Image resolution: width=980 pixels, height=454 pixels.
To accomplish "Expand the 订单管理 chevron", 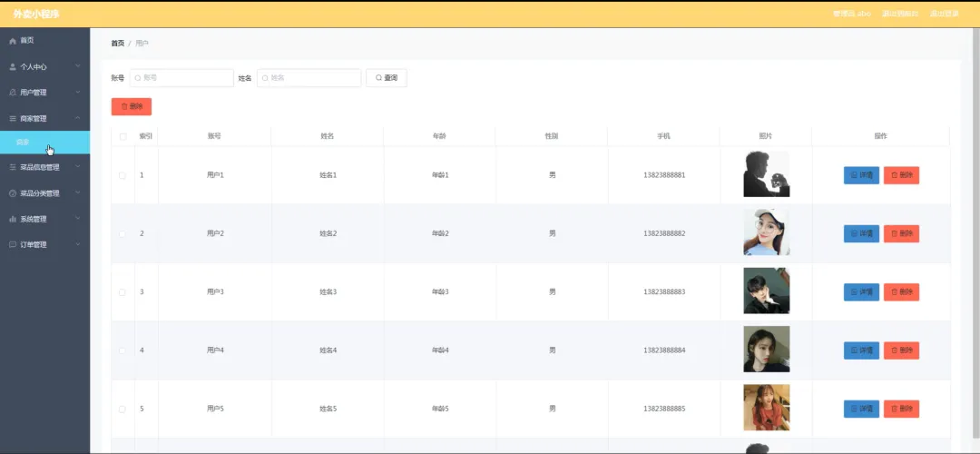I will (x=78, y=244).
